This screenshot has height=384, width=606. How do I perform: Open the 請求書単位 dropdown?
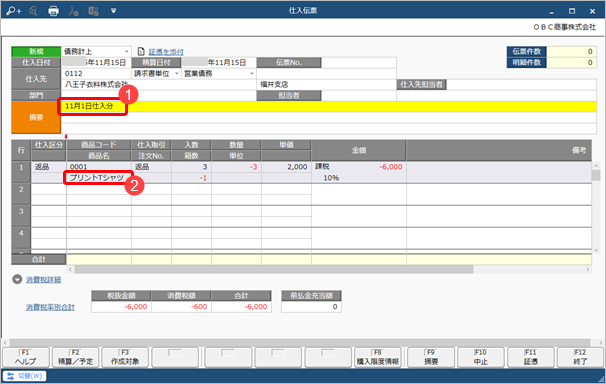pyautogui.click(x=177, y=73)
